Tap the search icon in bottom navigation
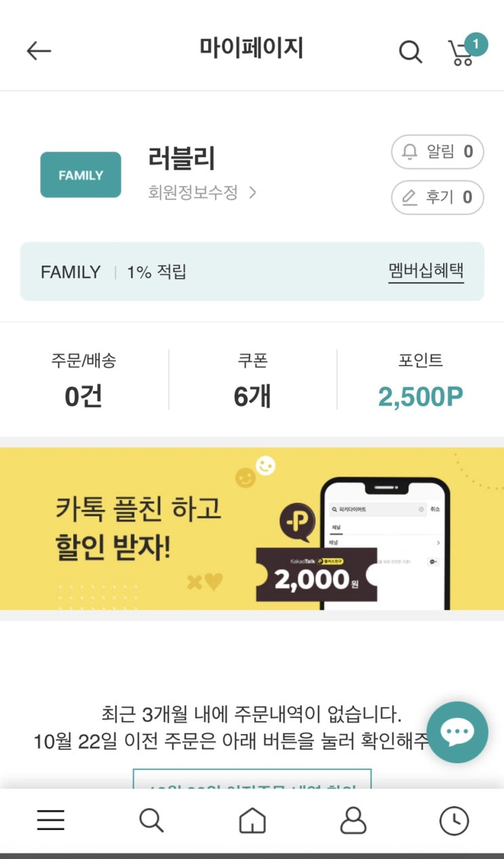The image size is (504, 859). tap(151, 820)
